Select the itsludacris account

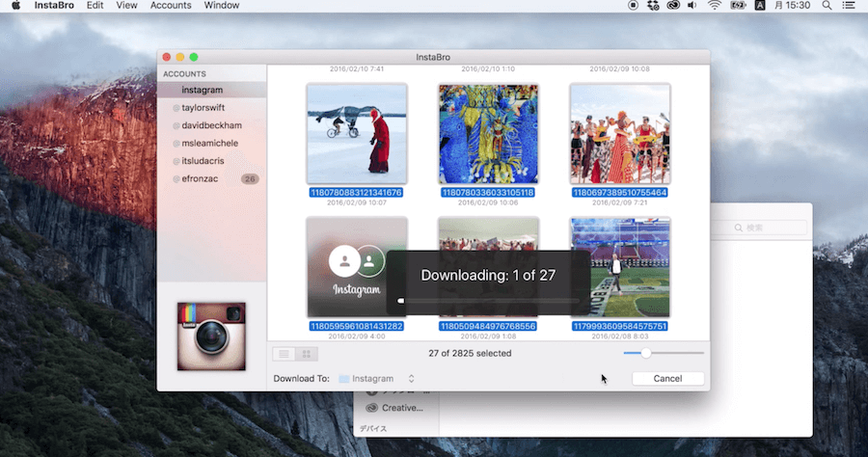tap(211, 160)
